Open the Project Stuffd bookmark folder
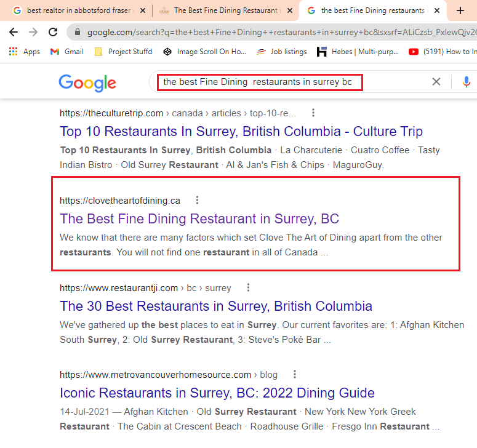The image size is (477, 448). pos(123,52)
